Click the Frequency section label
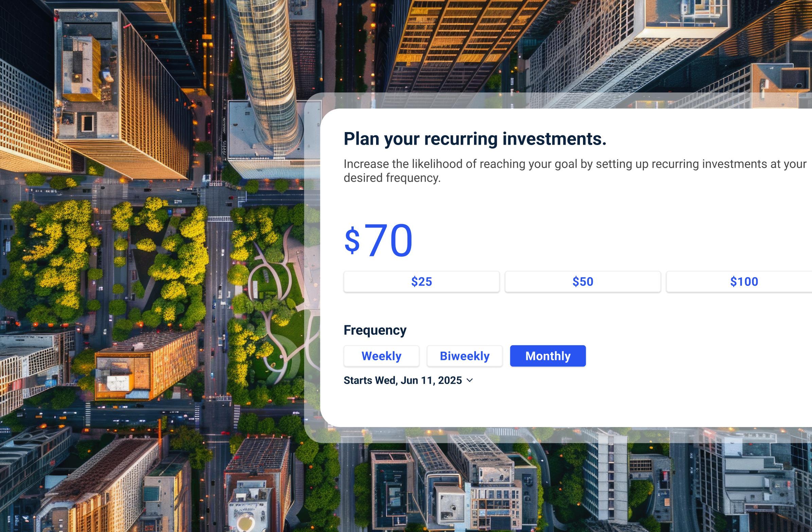Screen dimensions: 812x532 [x=375, y=330]
